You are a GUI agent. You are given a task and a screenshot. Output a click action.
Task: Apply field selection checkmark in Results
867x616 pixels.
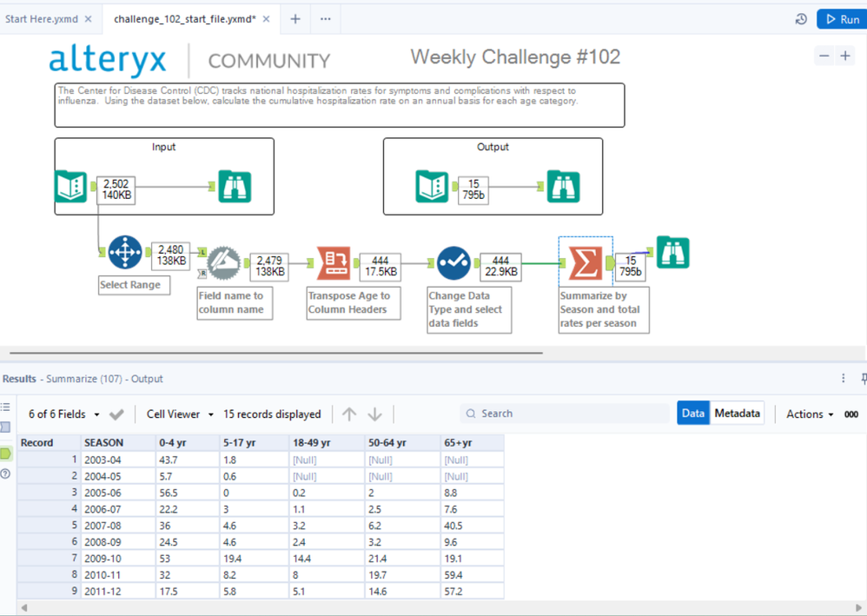116,414
